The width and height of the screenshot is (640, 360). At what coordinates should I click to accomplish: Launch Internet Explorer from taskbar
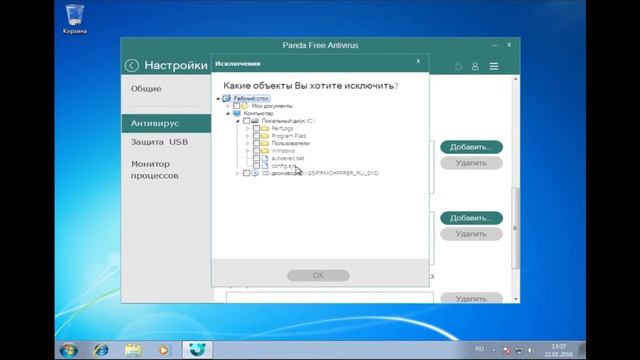point(101,350)
